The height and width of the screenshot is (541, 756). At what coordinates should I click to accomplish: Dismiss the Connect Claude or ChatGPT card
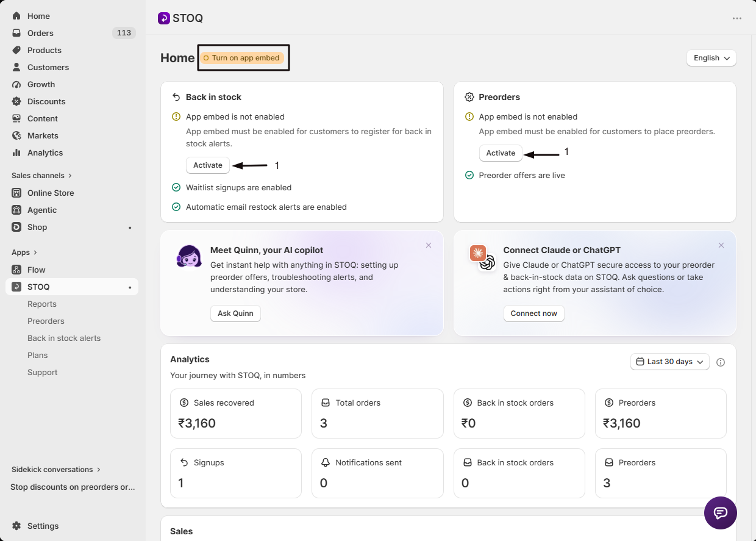(x=721, y=245)
